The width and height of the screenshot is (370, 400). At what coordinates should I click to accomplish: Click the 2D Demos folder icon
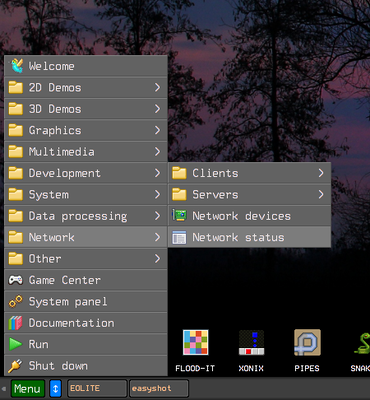(x=16, y=88)
